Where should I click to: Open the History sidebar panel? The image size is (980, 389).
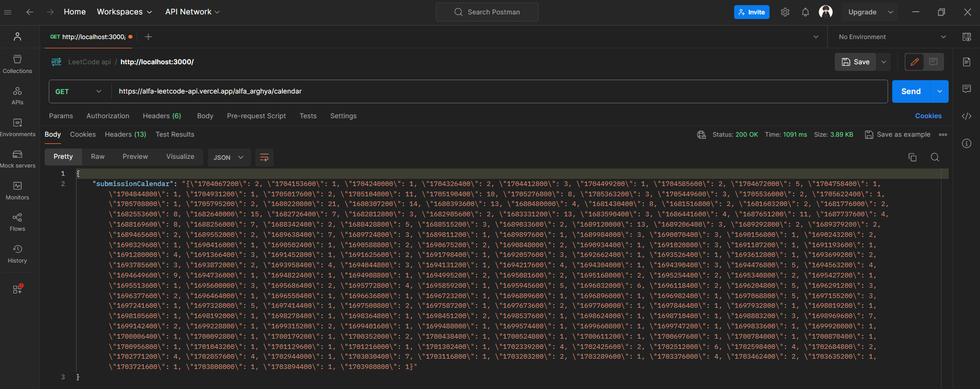[x=17, y=254]
